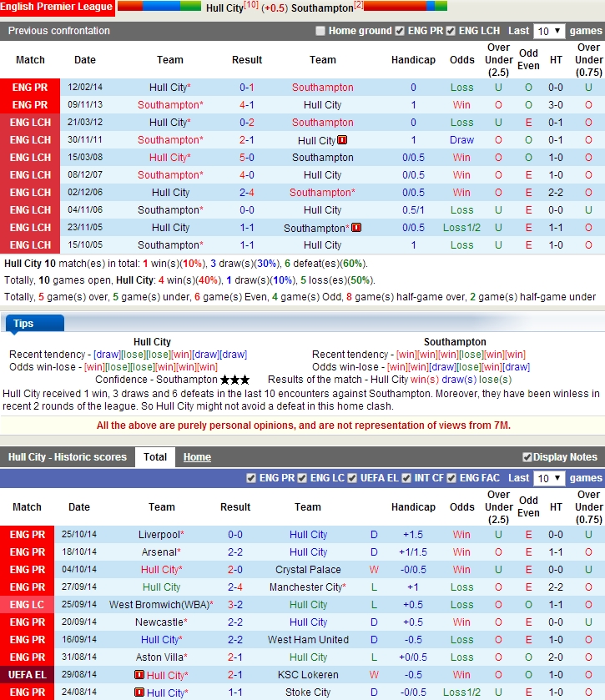Uncheck ENG FAC filter checkbox

[451, 478]
